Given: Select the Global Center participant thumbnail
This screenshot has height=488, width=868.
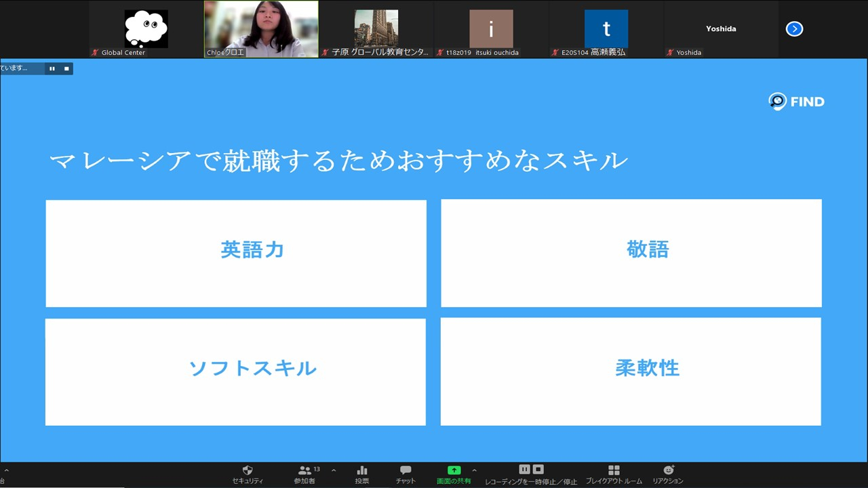Looking at the screenshot, I should point(146,29).
